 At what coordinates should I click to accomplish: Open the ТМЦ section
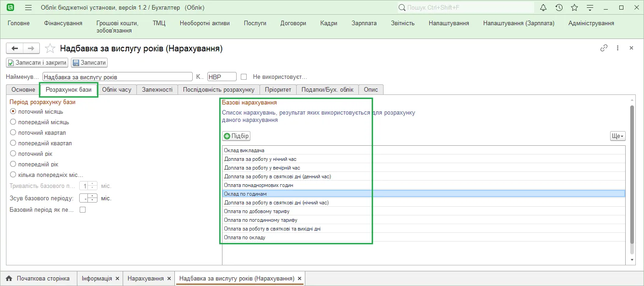[159, 23]
